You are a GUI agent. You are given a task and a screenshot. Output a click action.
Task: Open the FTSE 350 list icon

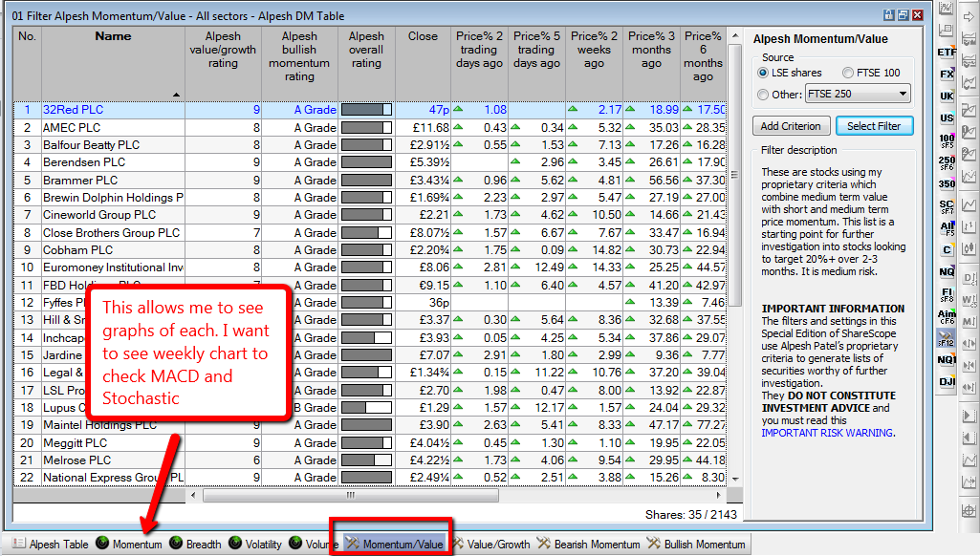tap(947, 184)
